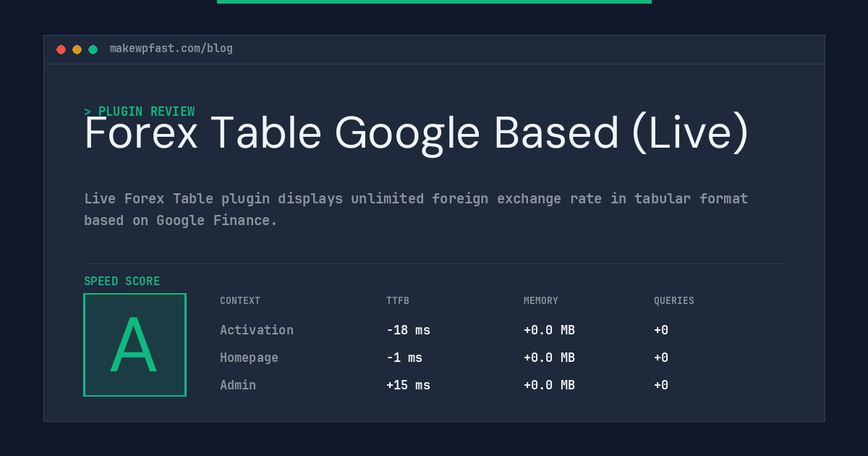Screen dimensions: 868x456
Task: Select the Admin row label
Action: tap(238, 385)
